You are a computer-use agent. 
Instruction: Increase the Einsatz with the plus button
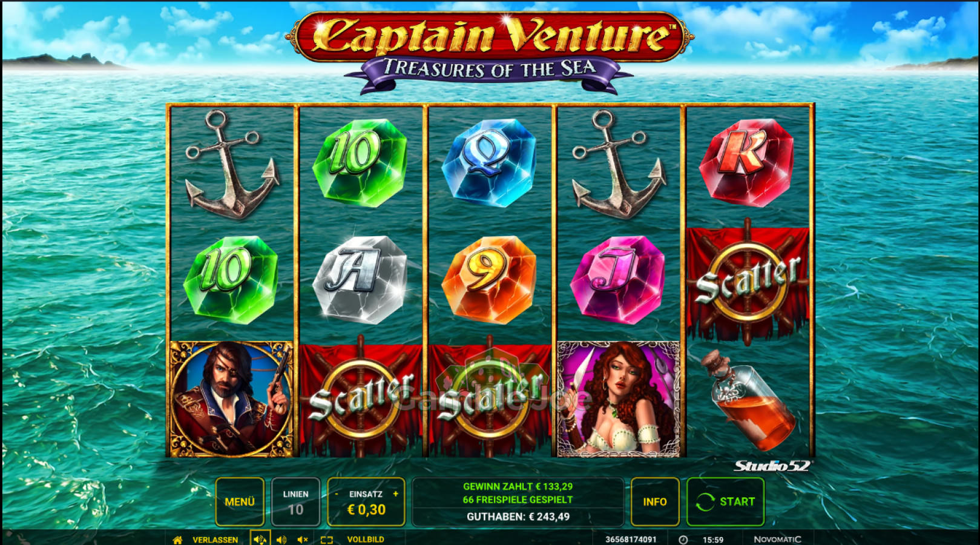[396, 494]
